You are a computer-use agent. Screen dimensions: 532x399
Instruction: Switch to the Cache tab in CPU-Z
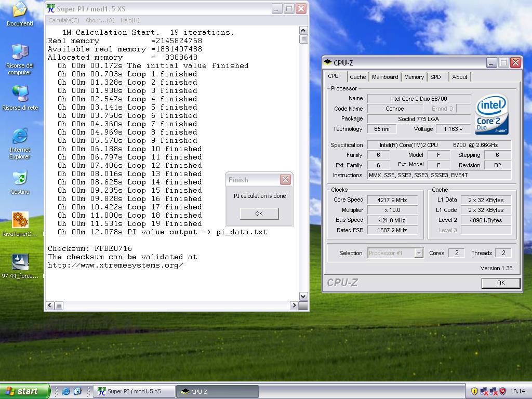(x=358, y=77)
